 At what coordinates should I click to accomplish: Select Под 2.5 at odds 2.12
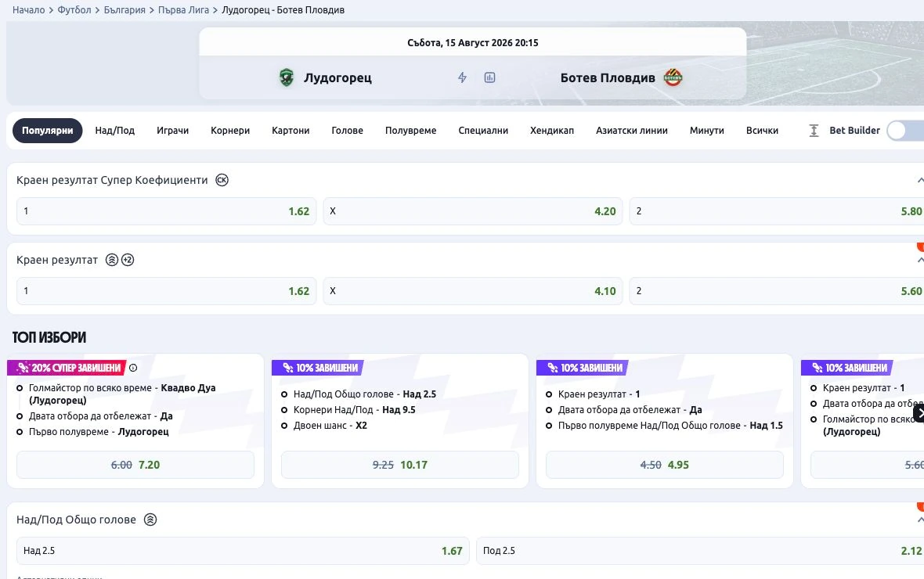(x=700, y=551)
